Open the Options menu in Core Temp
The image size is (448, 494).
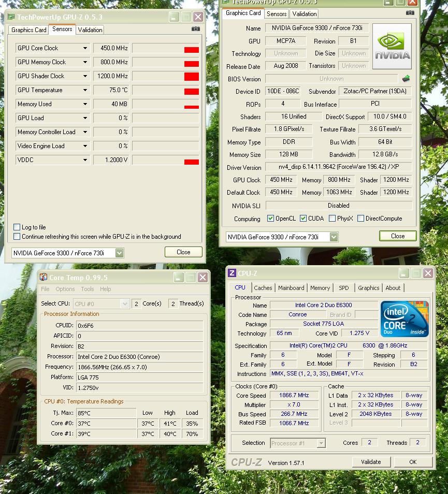tap(65, 289)
